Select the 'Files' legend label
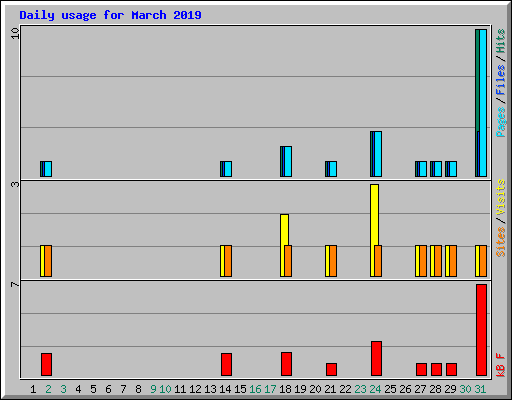Screen dimensions: 512x400 pos(500,80)
